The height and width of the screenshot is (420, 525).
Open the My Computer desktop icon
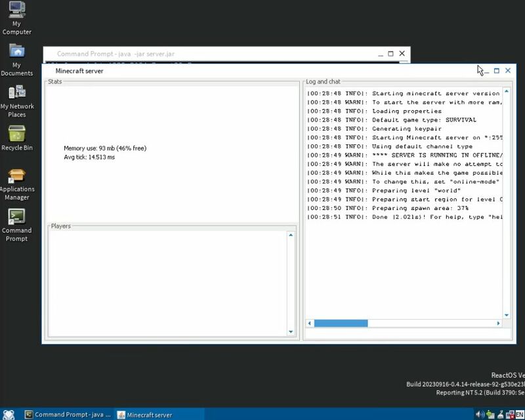pos(17,18)
